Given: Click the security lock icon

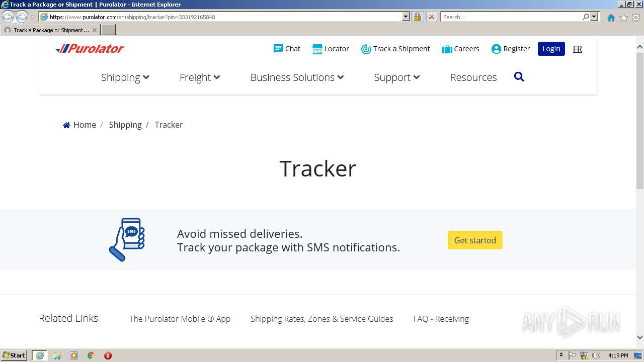Looking at the screenshot, I should (x=417, y=17).
